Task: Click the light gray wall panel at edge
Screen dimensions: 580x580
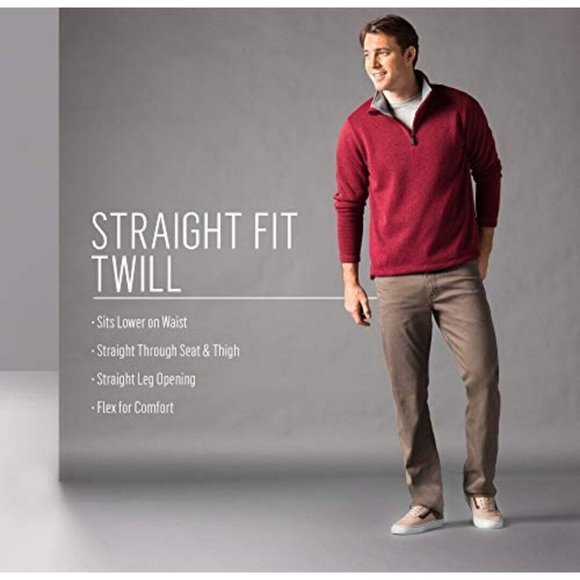Action: point(29,189)
